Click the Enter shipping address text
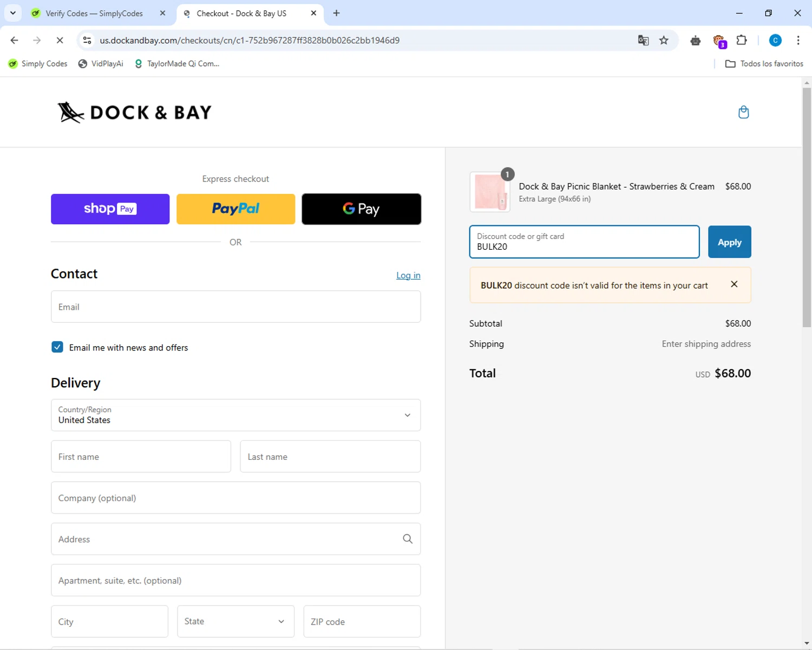This screenshot has width=812, height=650. pyautogui.click(x=706, y=344)
